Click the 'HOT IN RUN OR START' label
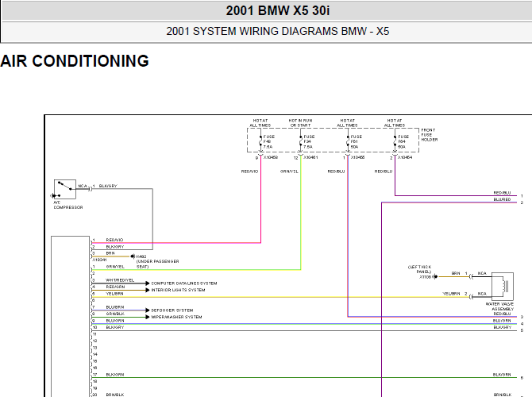 [x=300, y=123]
